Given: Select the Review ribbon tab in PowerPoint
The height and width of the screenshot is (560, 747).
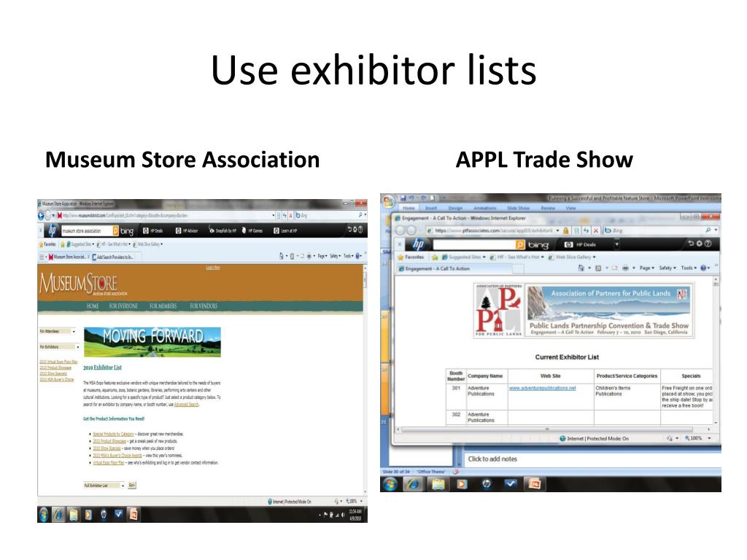Looking at the screenshot, I should click(x=548, y=208).
